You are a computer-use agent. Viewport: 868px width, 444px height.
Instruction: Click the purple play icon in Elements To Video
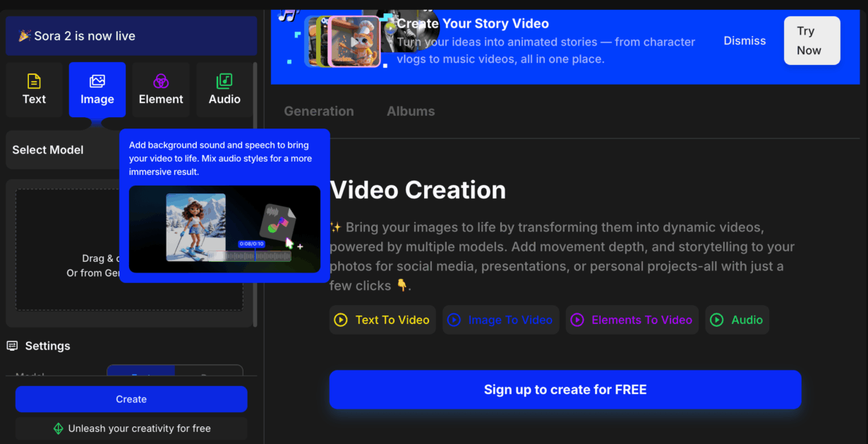pos(577,320)
